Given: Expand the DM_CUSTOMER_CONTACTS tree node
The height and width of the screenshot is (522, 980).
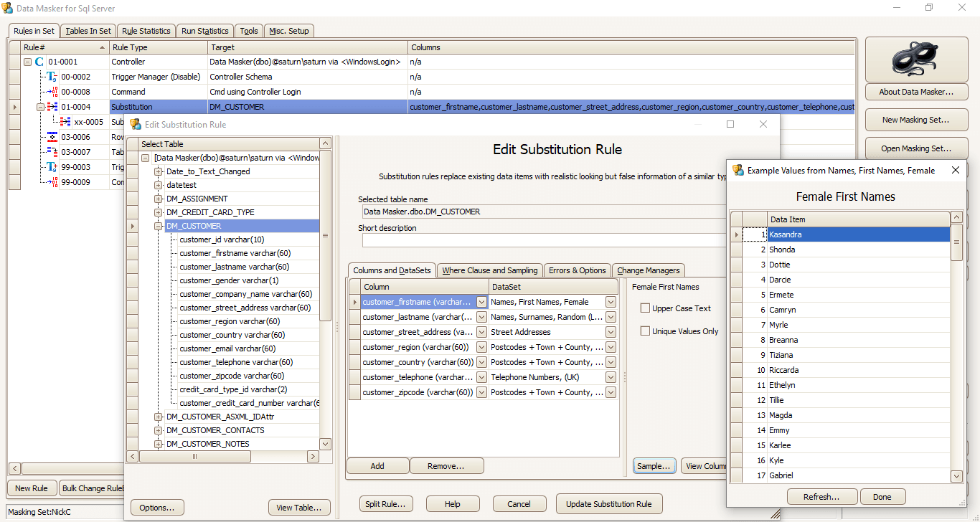Looking at the screenshot, I should click(x=159, y=430).
